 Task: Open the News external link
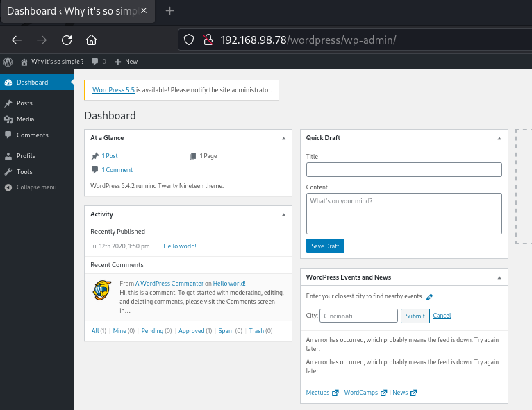(x=404, y=393)
